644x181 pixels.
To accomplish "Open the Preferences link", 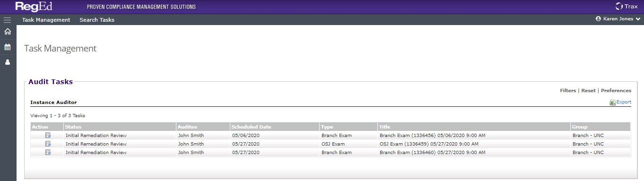I will tap(616, 91).
